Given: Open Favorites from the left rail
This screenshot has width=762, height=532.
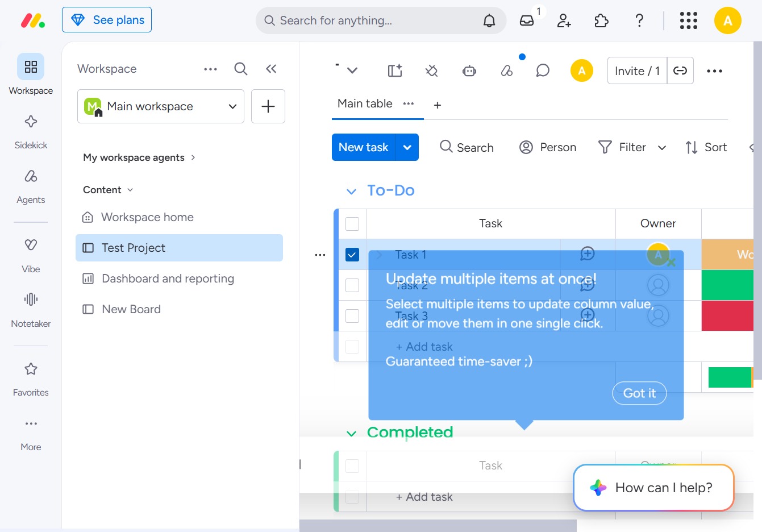Looking at the screenshot, I should pos(31,379).
